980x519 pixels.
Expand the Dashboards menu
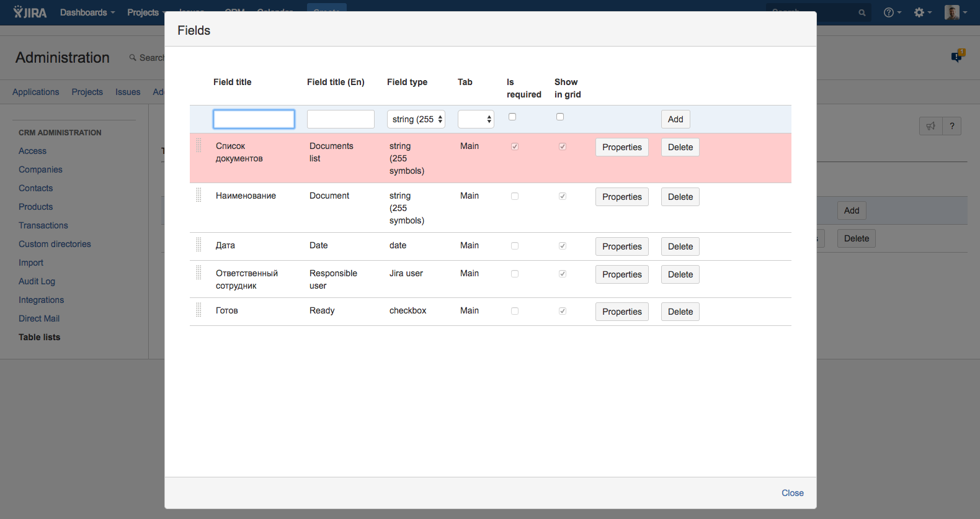[87, 12]
